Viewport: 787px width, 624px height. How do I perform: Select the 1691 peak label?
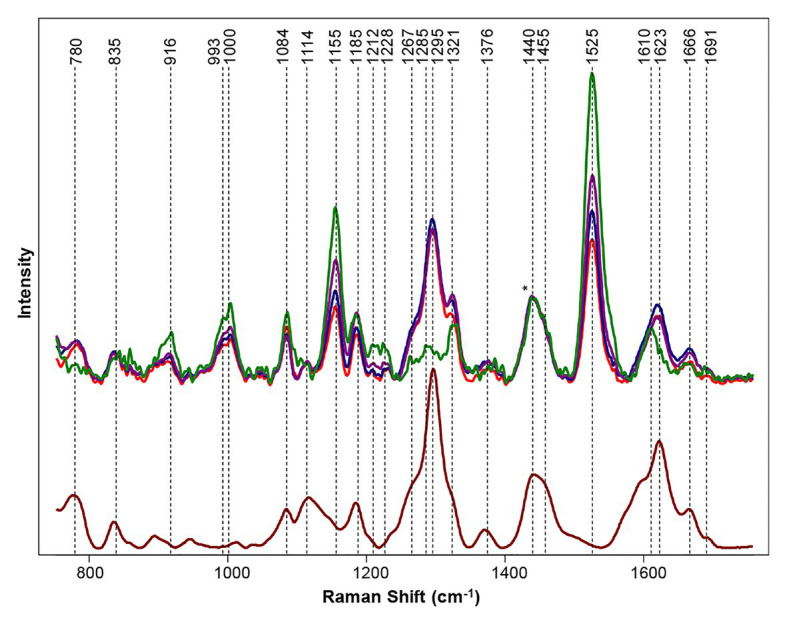[x=708, y=48]
